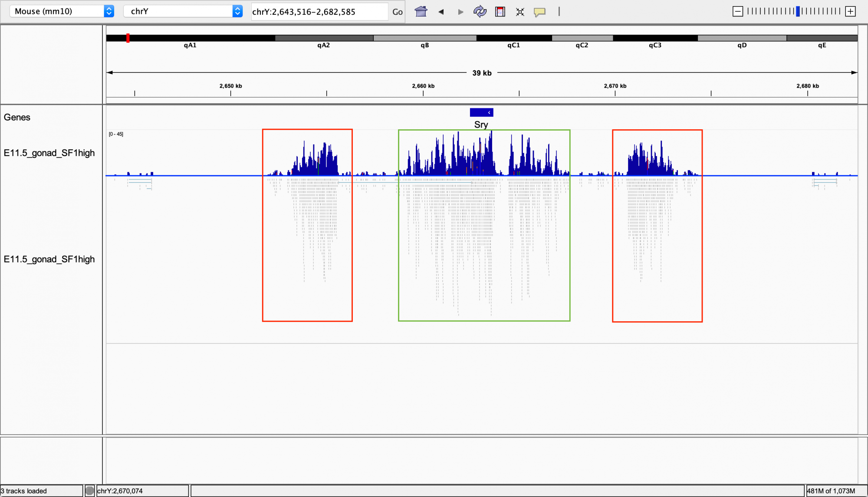The width and height of the screenshot is (868, 497).
Task: Go back to previous locus
Action: coord(441,12)
